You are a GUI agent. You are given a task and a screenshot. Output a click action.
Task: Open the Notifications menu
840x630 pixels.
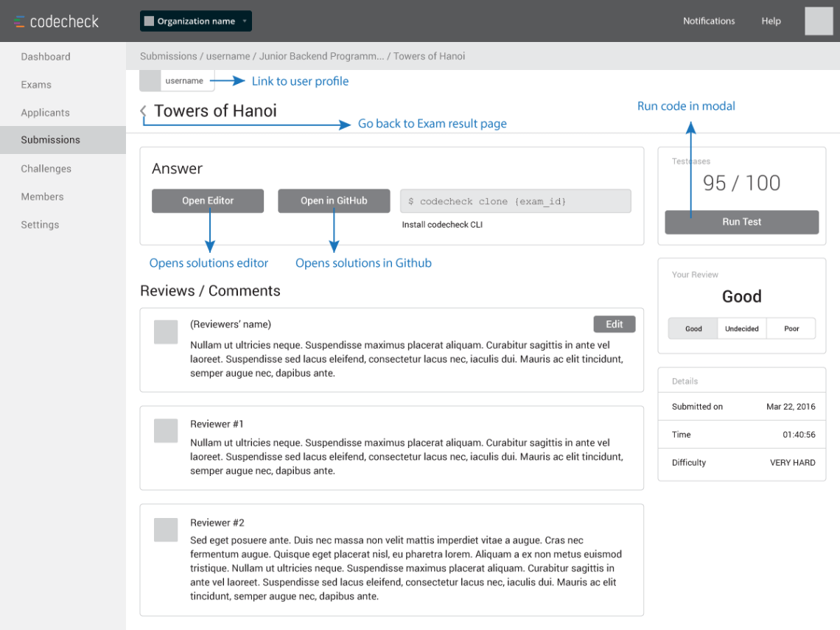(709, 21)
